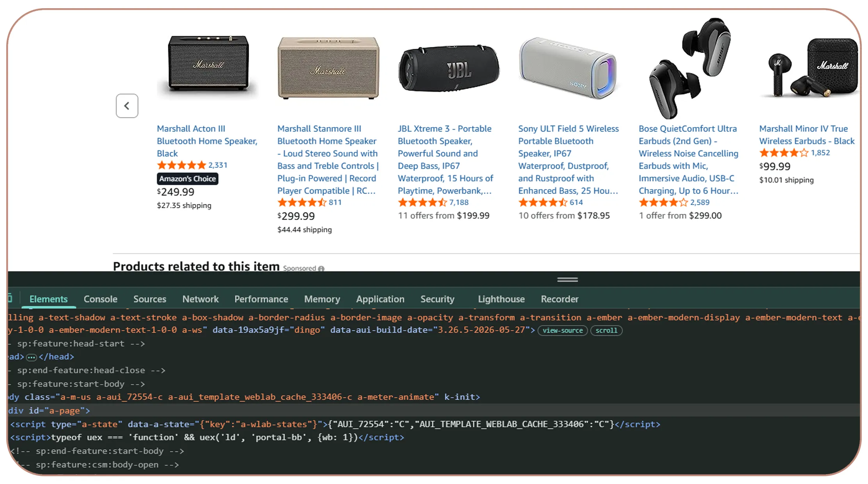This screenshot has height=484, width=868.
Task: Click the DevTools panel drag handle
Action: click(x=567, y=280)
